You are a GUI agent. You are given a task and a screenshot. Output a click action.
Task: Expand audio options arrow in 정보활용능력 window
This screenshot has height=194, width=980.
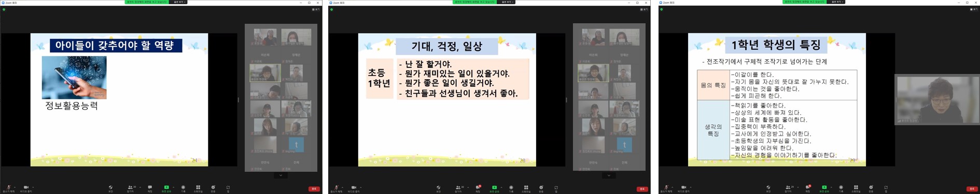click(x=15, y=187)
